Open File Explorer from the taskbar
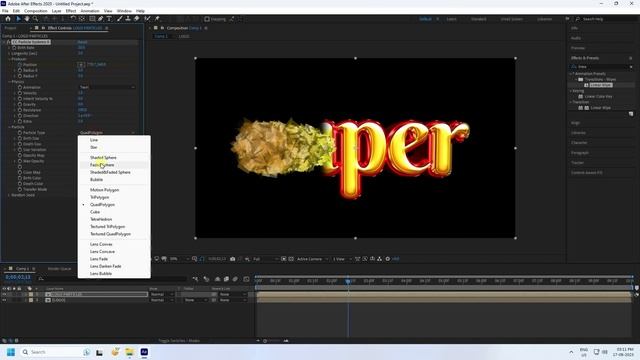Image resolution: width=640 pixels, height=360 pixels. [129, 352]
